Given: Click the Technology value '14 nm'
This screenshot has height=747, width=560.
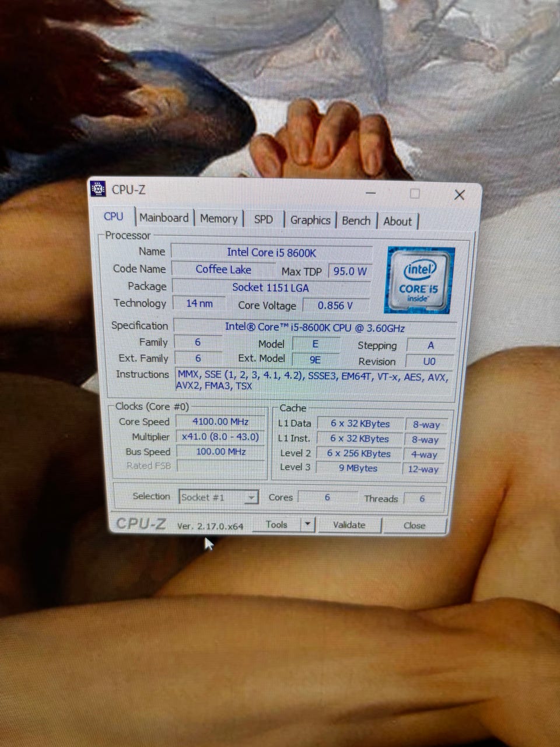Looking at the screenshot, I should coord(199,303).
